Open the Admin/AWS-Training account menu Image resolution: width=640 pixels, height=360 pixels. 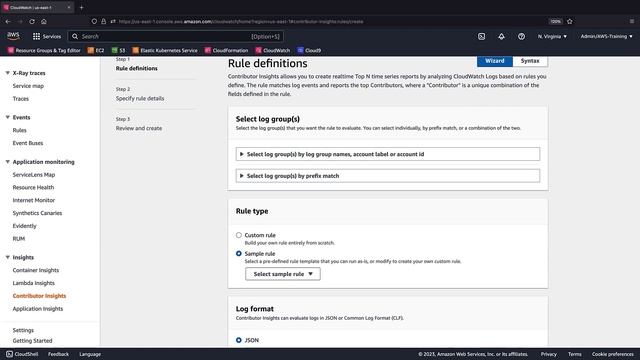pos(607,36)
